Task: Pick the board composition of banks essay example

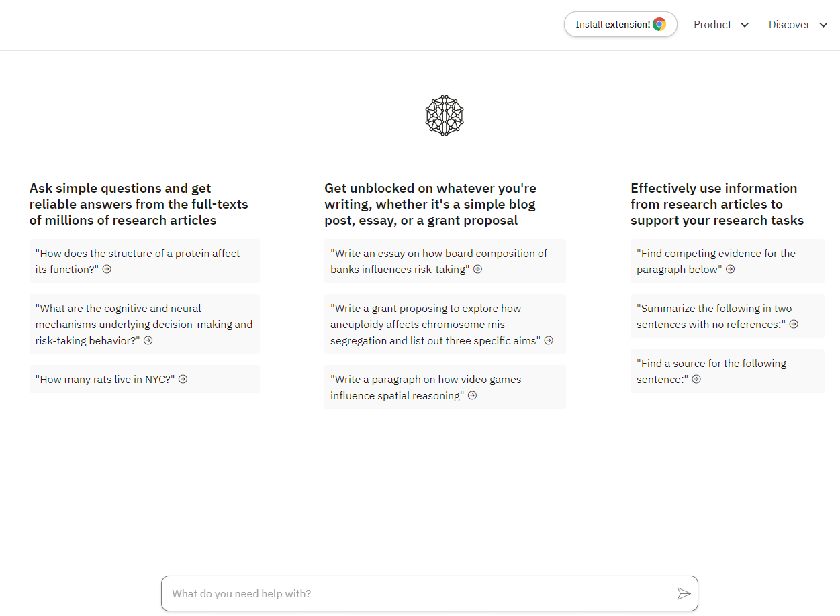Action: (x=445, y=261)
